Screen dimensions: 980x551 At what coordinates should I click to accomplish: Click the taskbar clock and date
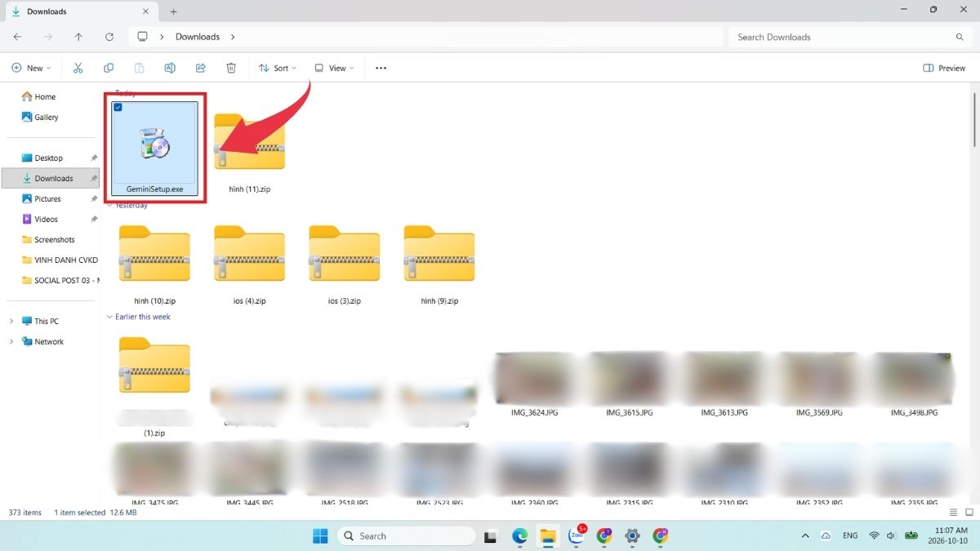[x=948, y=536]
